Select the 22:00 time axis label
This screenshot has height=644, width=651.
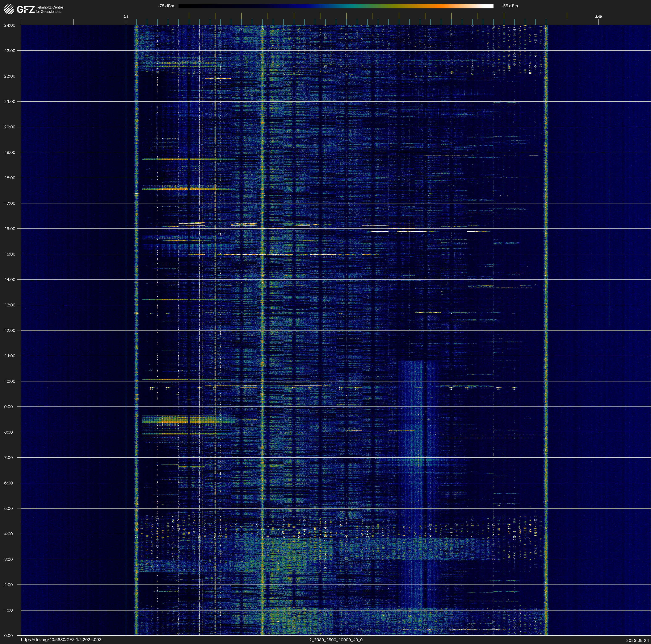click(9, 76)
